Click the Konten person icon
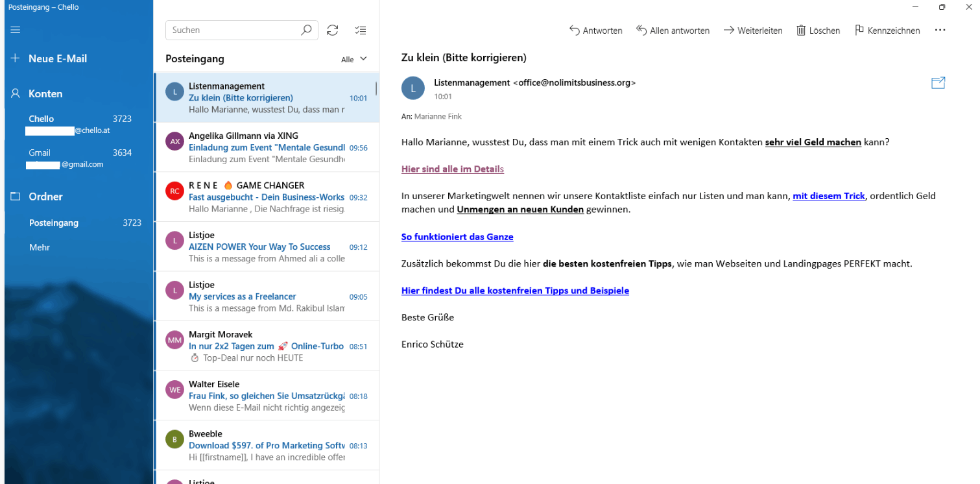 click(x=16, y=93)
